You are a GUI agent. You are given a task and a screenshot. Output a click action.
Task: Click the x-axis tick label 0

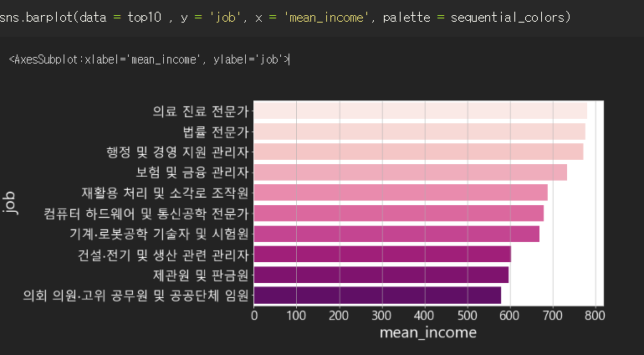254,316
